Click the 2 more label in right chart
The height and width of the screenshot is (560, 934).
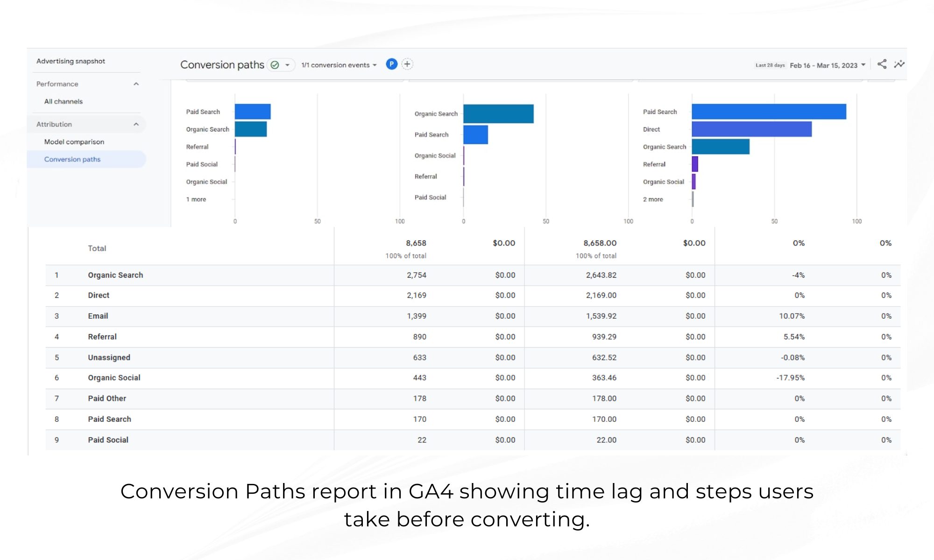652,199
